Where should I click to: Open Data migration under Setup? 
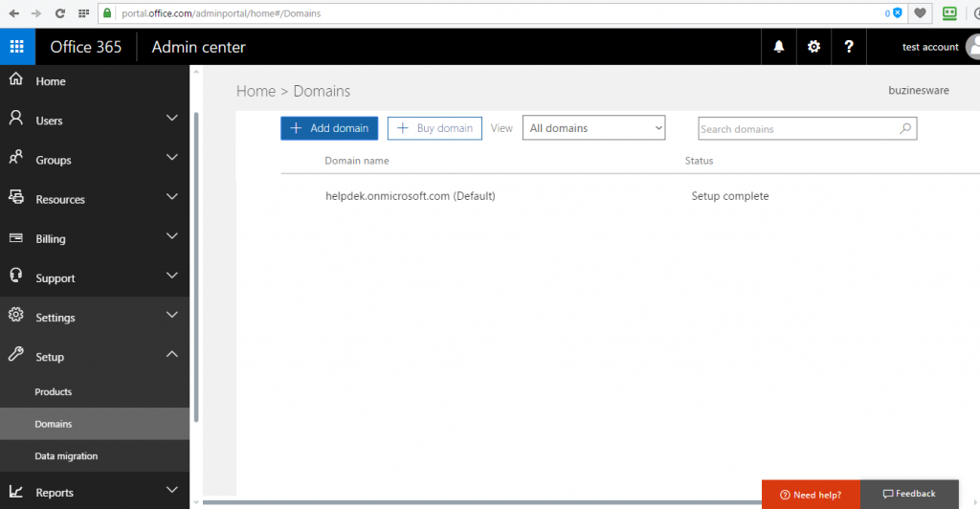[66, 456]
